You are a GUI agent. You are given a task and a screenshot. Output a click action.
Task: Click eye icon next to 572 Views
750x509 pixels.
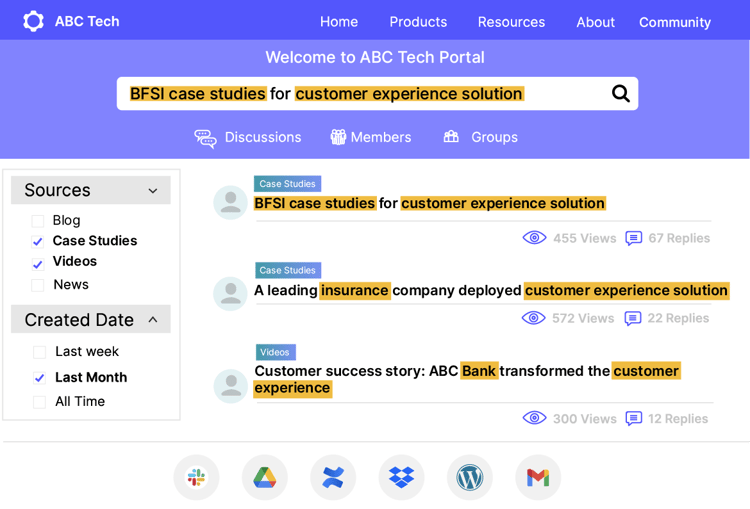[x=534, y=318]
